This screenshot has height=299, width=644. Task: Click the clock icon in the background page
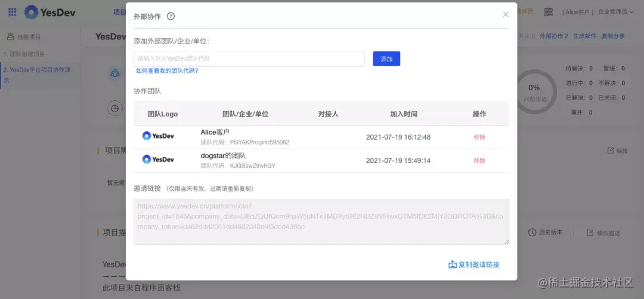pos(115,108)
